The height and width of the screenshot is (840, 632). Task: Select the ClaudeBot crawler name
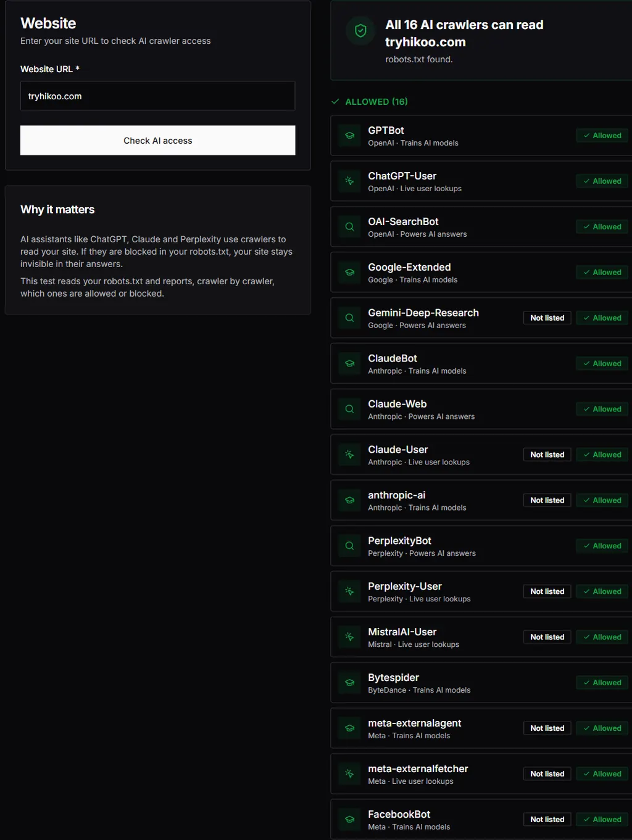[x=393, y=359]
